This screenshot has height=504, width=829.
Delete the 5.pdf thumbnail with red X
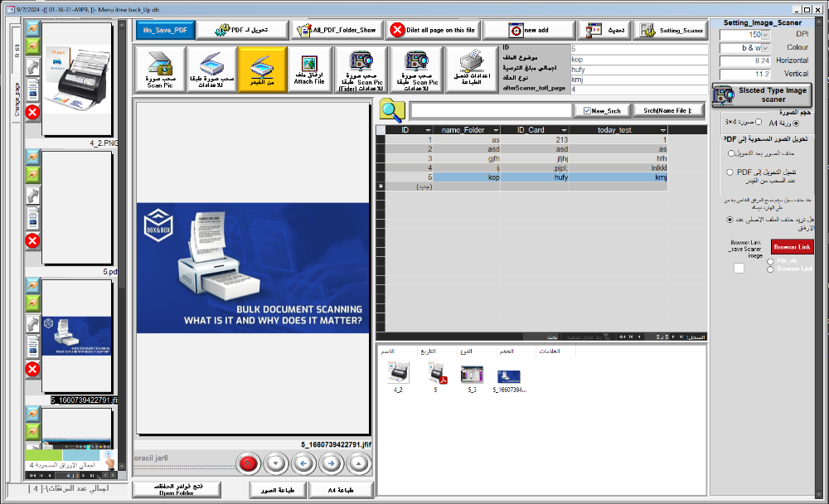point(33,240)
